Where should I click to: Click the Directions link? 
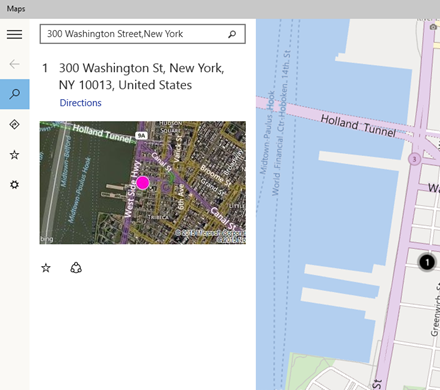pos(80,103)
